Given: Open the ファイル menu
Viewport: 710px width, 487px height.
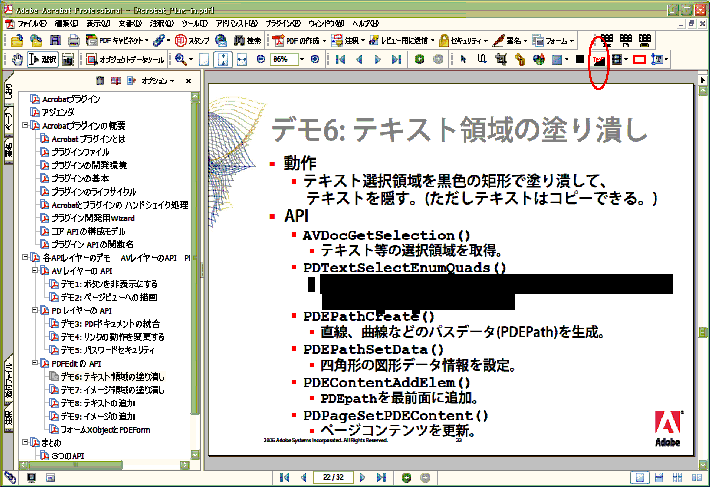Looking at the screenshot, I should (32, 24).
